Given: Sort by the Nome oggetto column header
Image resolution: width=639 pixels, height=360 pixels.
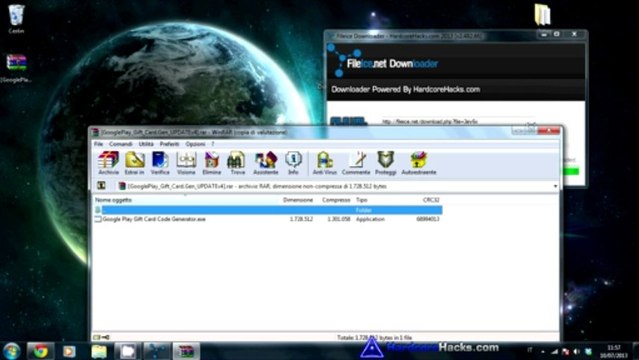Looking at the screenshot, I should (x=113, y=200).
